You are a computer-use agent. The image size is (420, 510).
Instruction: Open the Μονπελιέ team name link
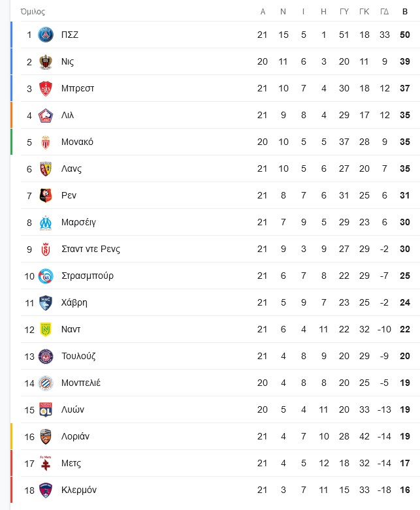click(81, 383)
